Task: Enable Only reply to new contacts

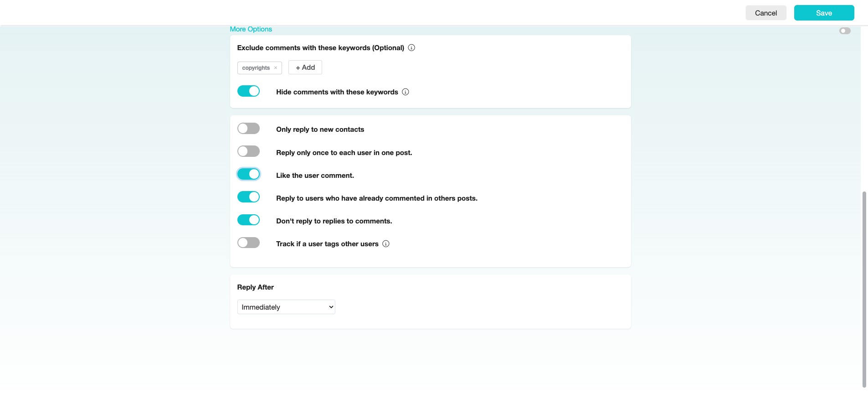Action: click(248, 129)
